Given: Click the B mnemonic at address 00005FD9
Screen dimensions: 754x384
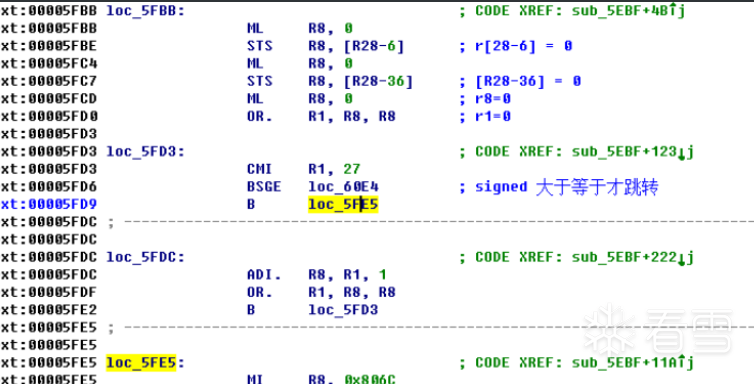Looking at the screenshot, I should click(251, 205).
